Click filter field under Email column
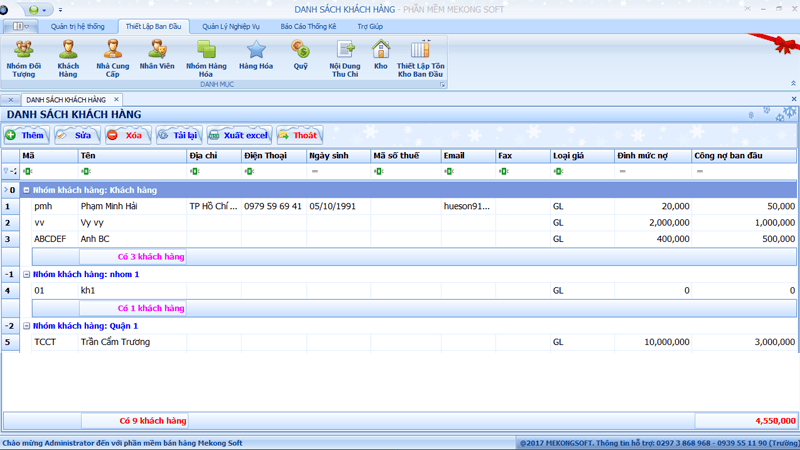The height and width of the screenshot is (450, 800). 468,171
